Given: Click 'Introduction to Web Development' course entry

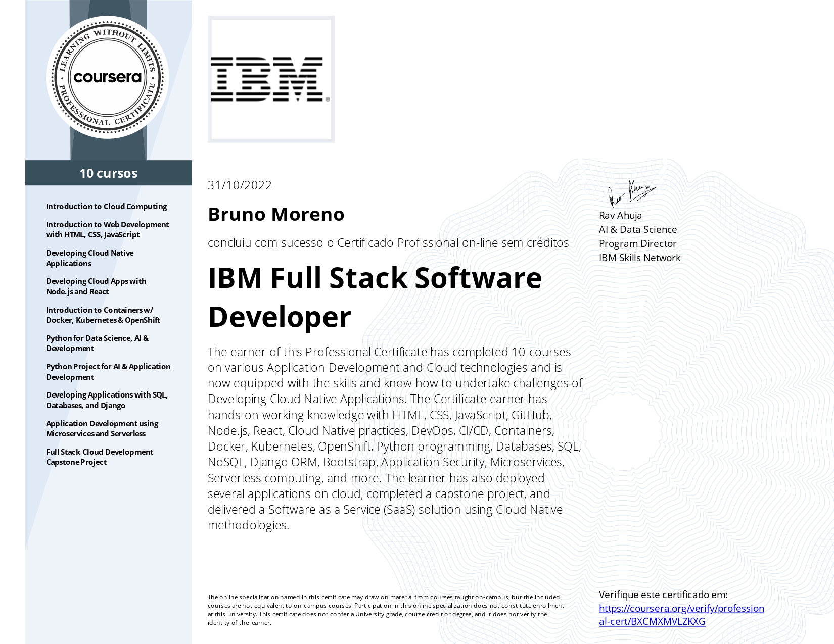Looking at the screenshot, I should [x=107, y=229].
